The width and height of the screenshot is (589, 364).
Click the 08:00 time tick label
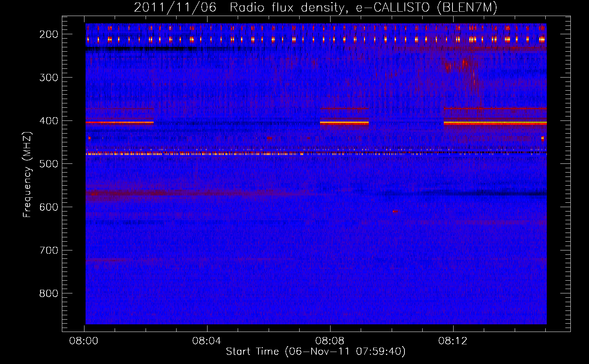[84, 341]
